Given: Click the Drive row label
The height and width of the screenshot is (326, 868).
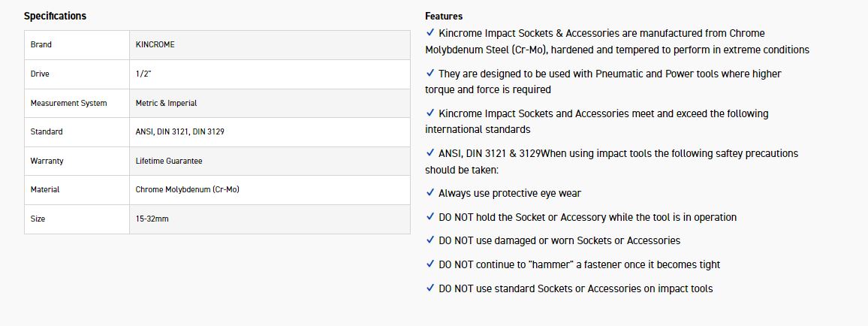Looking at the screenshot, I should tap(40, 74).
